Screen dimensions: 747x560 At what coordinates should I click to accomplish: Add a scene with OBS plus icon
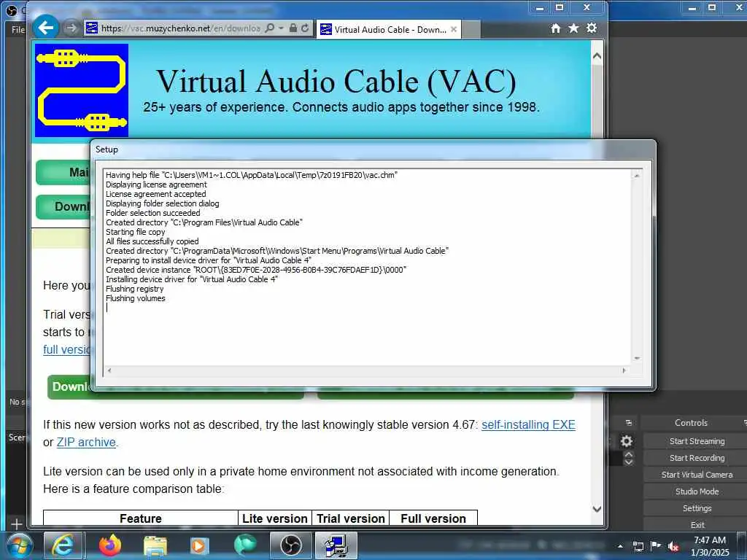(17, 524)
